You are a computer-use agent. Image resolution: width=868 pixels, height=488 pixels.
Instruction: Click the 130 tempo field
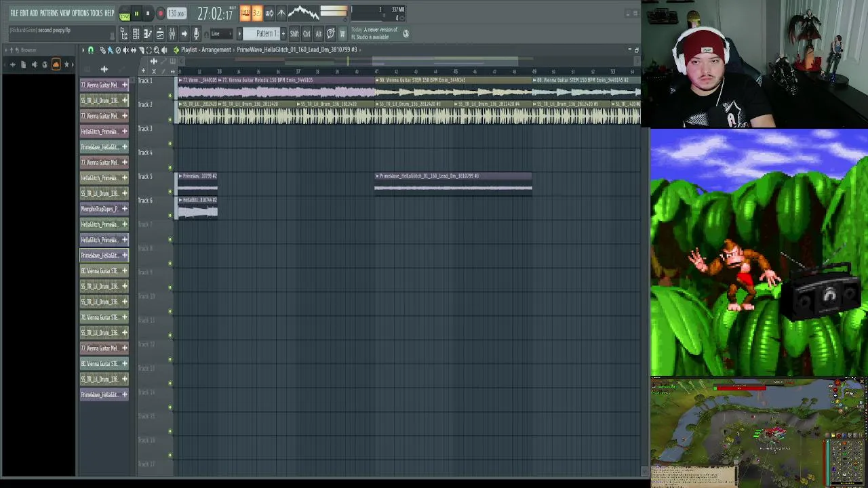tap(176, 14)
